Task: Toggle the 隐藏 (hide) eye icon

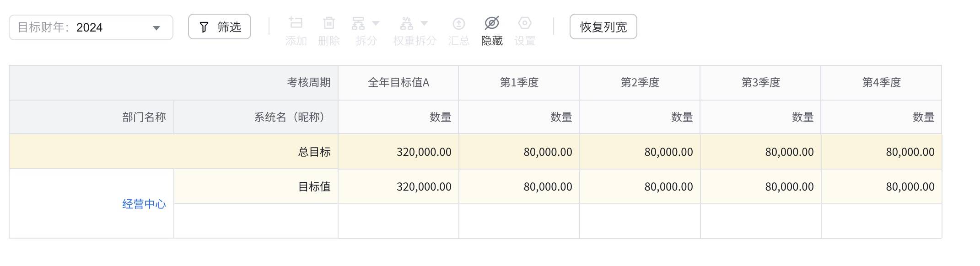Action: tap(492, 23)
